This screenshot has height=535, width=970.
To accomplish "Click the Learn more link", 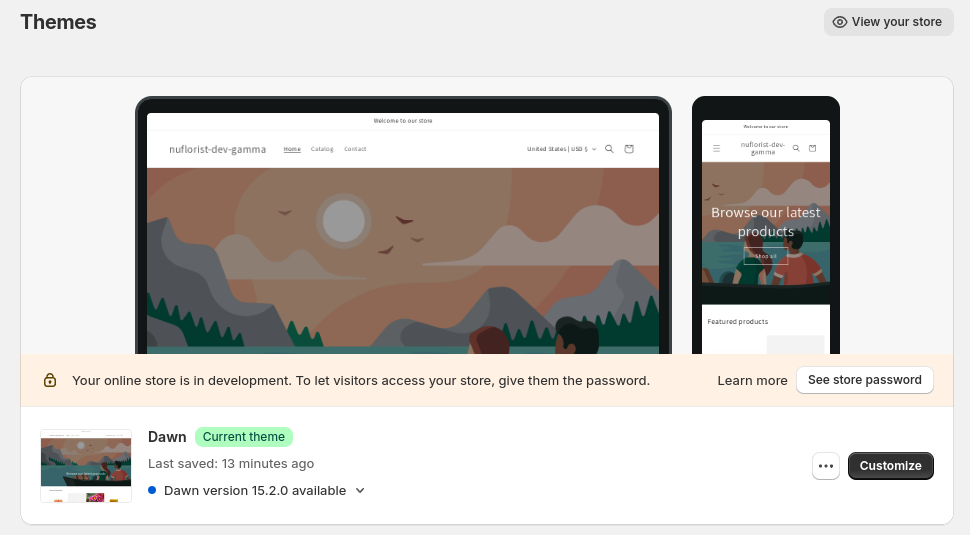I will pyautogui.click(x=752, y=380).
